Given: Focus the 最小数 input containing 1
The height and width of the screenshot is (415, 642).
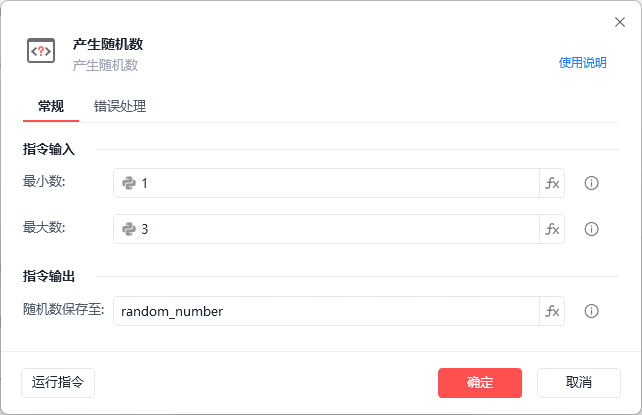Looking at the screenshot, I should click(335, 183).
